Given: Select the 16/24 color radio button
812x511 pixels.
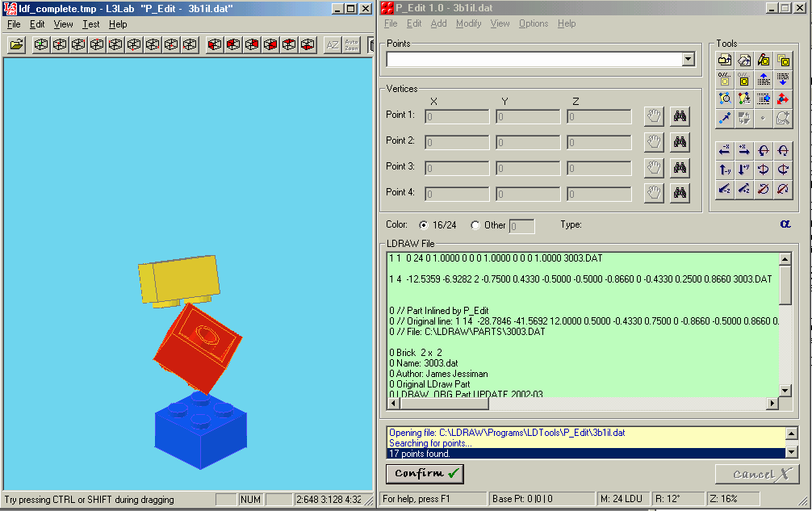Looking at the screenshot, I should coord(424,225).
